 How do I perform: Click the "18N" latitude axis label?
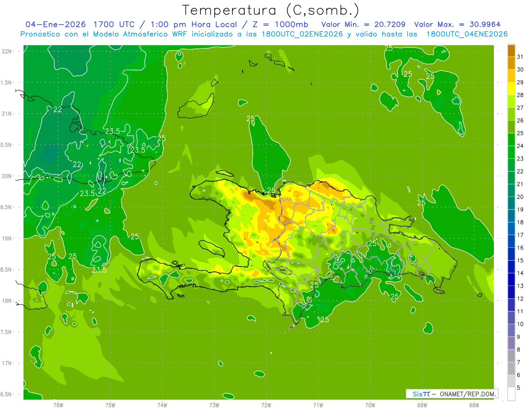(7, 301)
